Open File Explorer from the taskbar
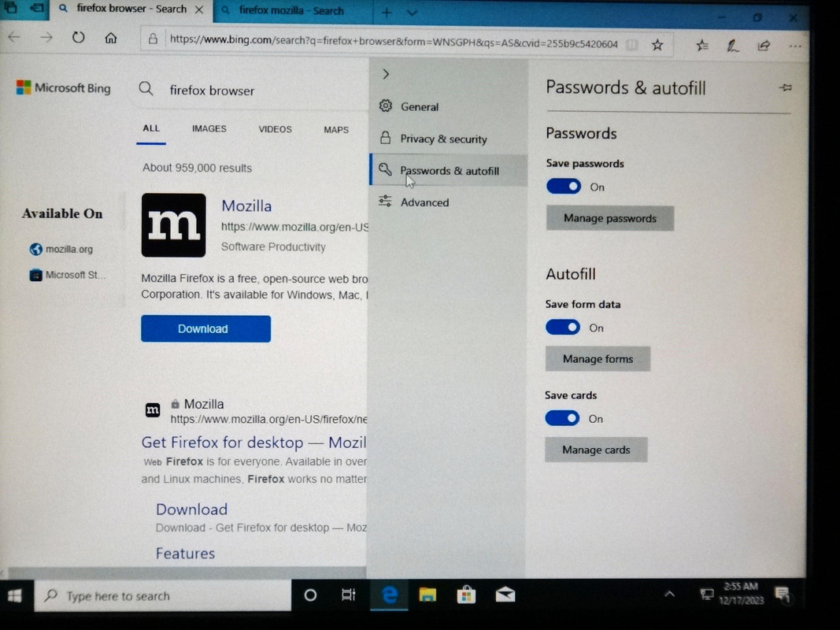Image resolution: width=840 pixels, height=630 pixels. point(427,595)
